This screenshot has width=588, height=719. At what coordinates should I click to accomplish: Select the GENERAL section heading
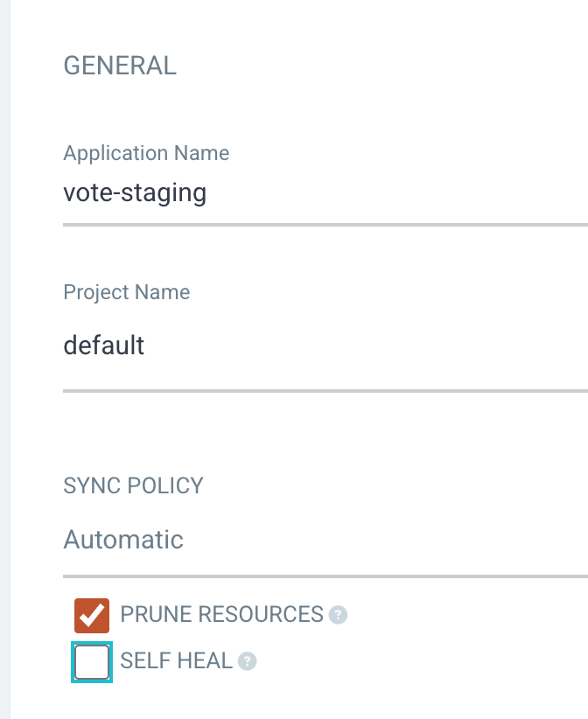(120, 66)
